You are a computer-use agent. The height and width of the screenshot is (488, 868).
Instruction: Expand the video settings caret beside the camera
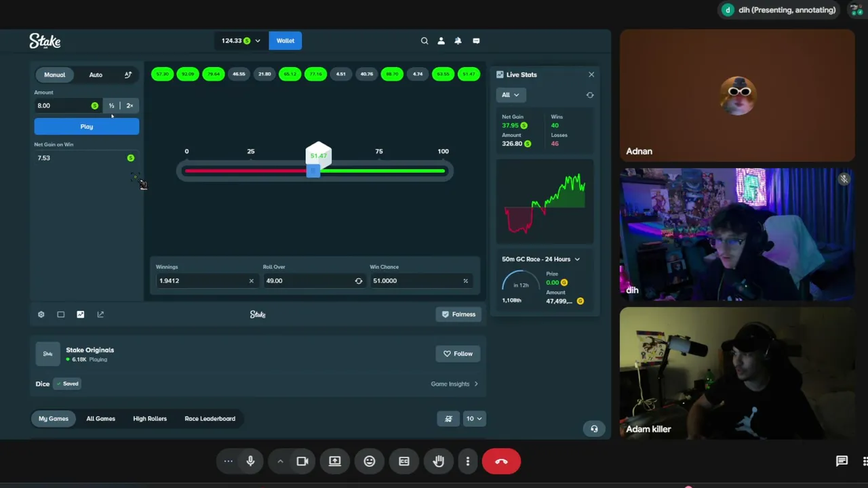(280, 462)
